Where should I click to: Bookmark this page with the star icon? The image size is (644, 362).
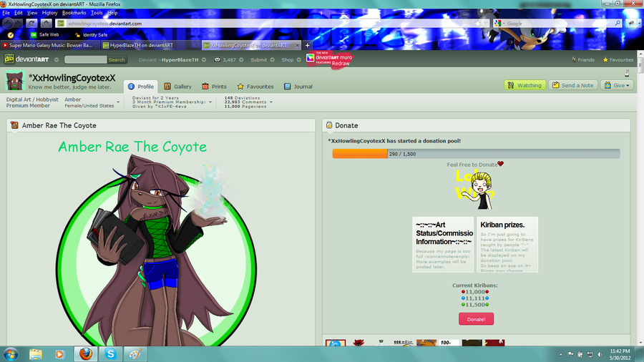click(478, 24)
